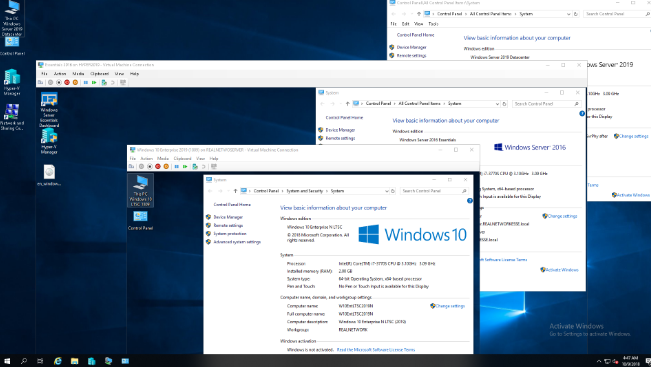This screenshot has height=367, width=651.
Task: Click Checkpoint icon in Essentials 2016 VM toolbar
Action: [104, 83]
